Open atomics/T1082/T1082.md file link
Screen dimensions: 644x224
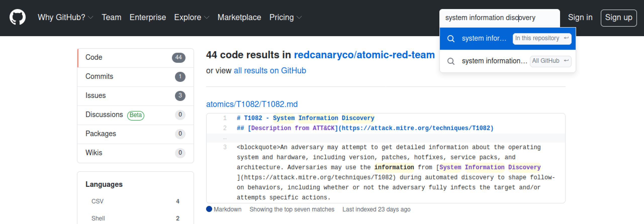tap(252, 104)
